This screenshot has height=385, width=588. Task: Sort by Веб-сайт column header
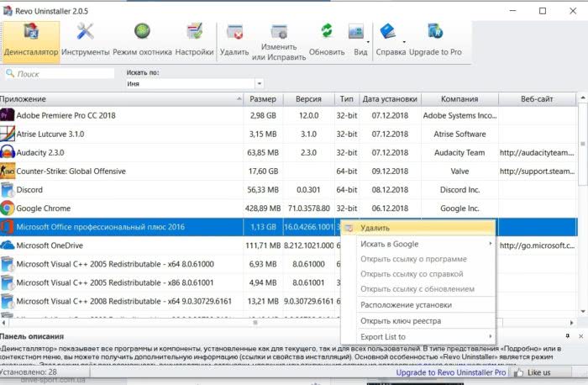(x=537, y=99)
